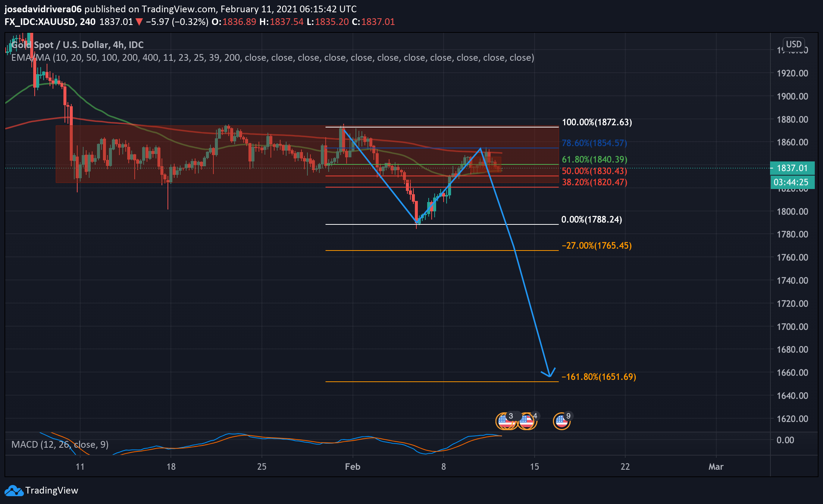This screenshot has height=504, width=823.
Task: Click the open price value O:1836.89
Action: pyautogui.click(x=234, y=22)
